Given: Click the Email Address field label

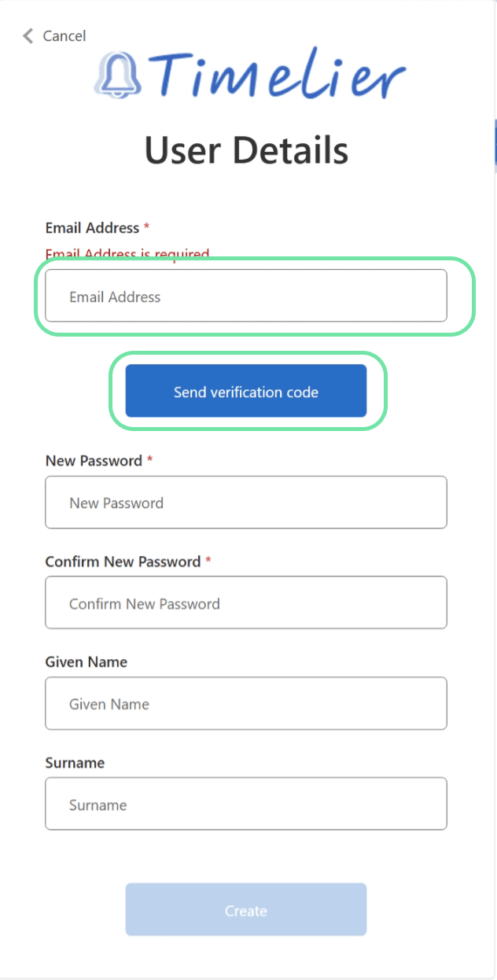Looking at the screenshot, I should click(x=92, y=228).
